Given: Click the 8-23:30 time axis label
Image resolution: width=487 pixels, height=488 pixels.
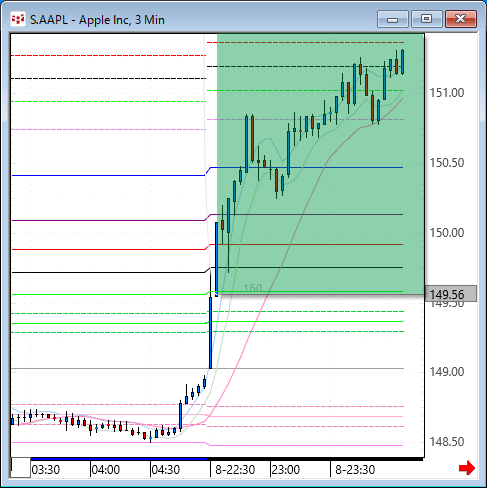Looking at the screenshot, I should pyautogui.click(x=355, y=470).
